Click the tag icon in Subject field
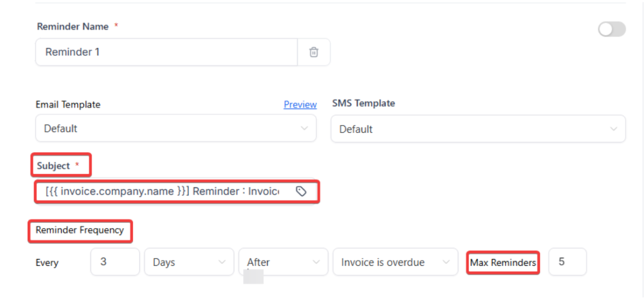Viewport: 644px width, 300px height. pos(301,191)
